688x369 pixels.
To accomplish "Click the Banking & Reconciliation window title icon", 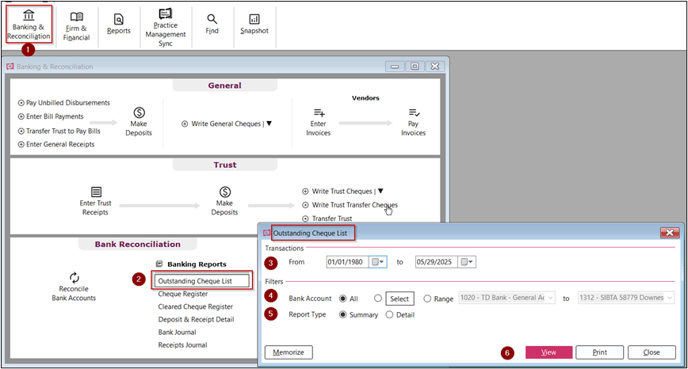I will (x=10, y=66).
